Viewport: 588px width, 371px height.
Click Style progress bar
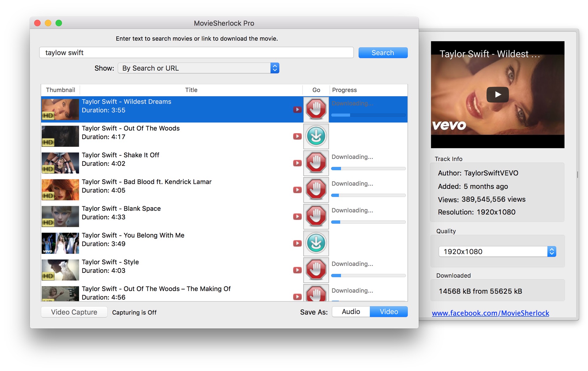point(368,276)
